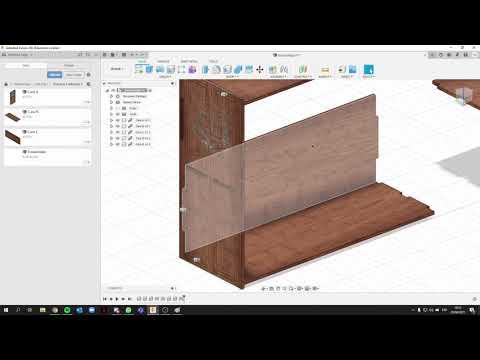Viewport: 480px width, 360px height.
Task: Pick the second tool in the Create group
Action: tap(149, 69)
